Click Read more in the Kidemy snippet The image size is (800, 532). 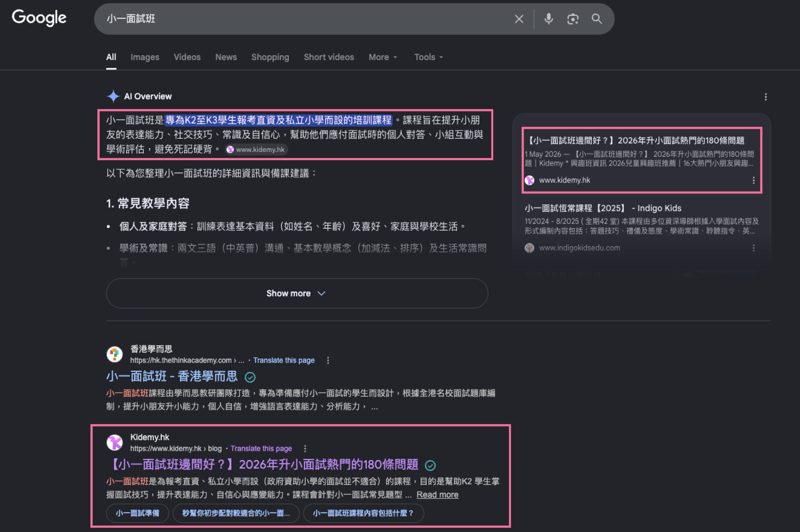pos(437,495)
